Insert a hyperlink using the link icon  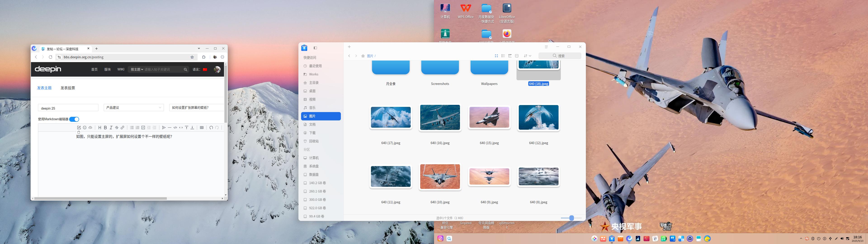pos(122,128)
